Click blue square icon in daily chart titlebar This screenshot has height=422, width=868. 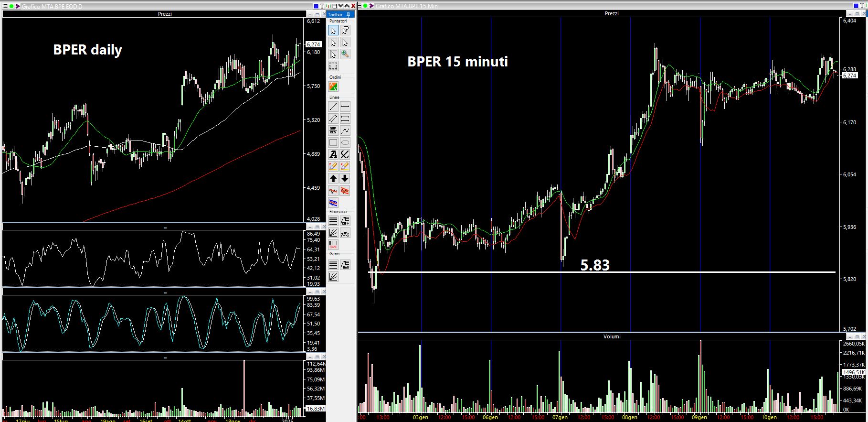pyautogui.click(x=316, y=6)
